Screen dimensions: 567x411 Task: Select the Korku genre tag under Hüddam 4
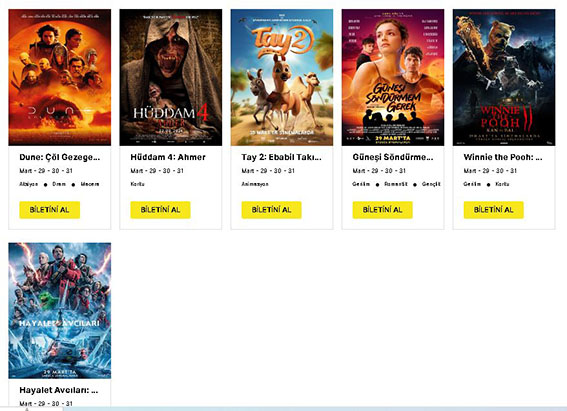pos(137,184)
